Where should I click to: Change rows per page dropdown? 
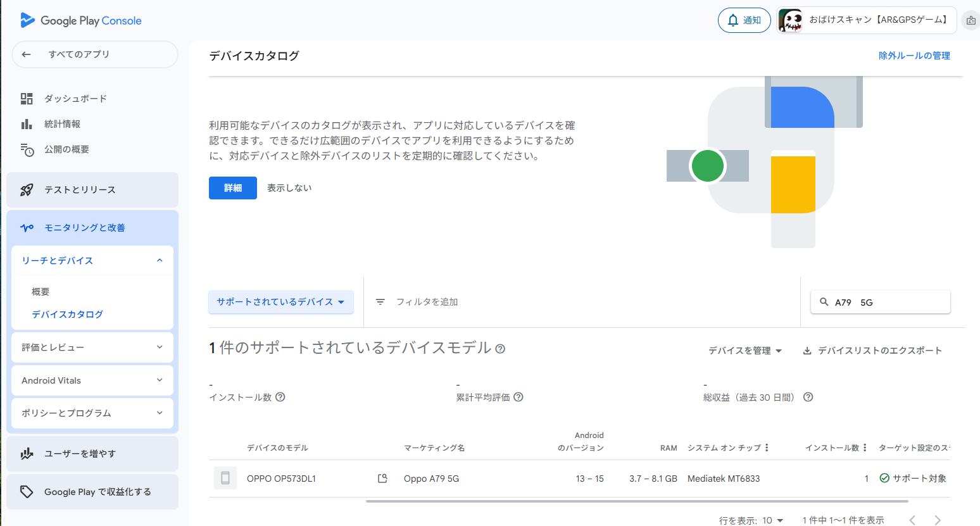coord(772,520)
